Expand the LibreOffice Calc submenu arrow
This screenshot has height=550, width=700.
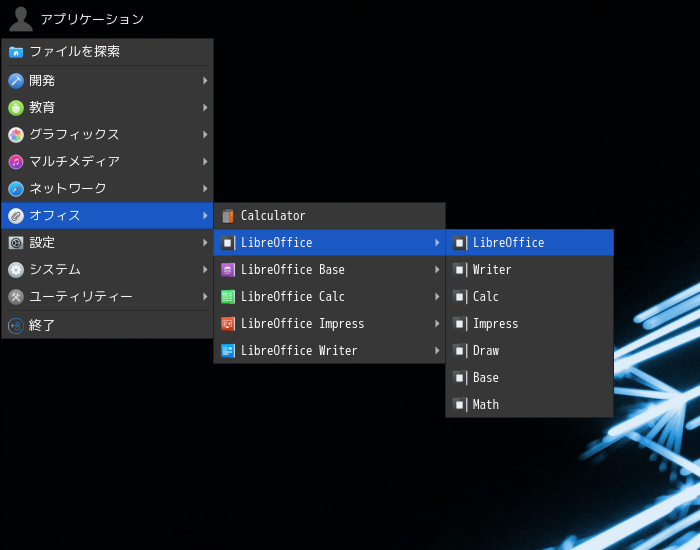(x=437, y=297)
